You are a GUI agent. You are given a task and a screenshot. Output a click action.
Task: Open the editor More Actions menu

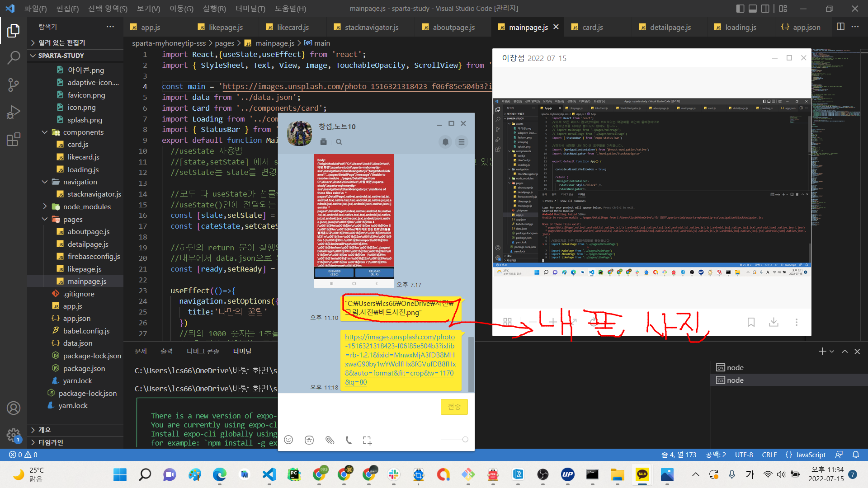click(855, 27)
